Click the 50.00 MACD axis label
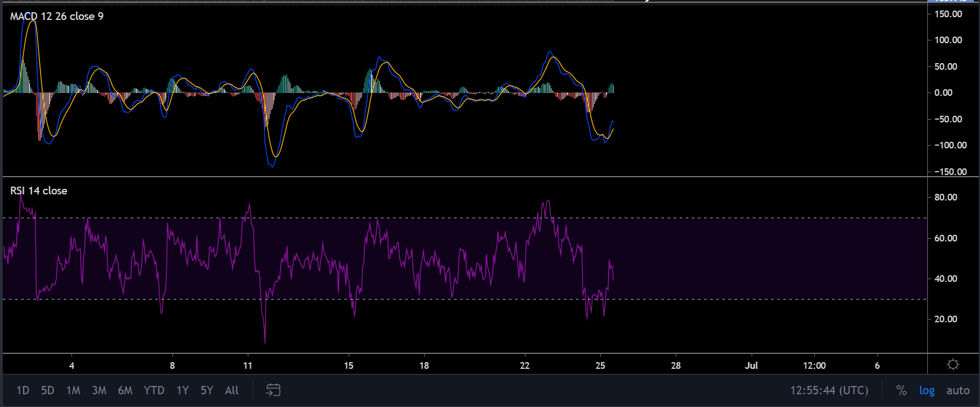 946,66
